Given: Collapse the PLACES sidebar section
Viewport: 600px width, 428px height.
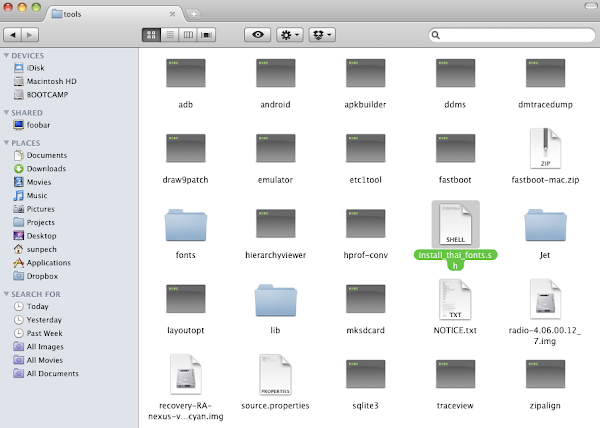Looking at the screenshot, I should (6, 143).
